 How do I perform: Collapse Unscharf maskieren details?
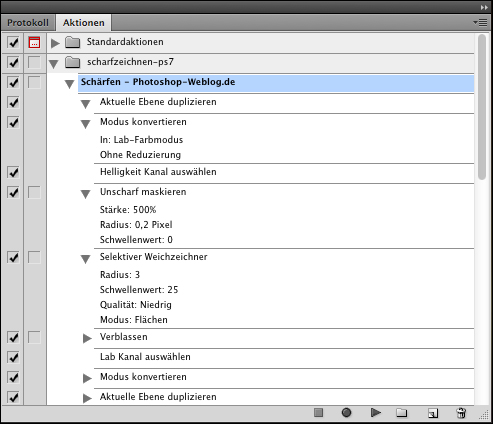coord(86,194)
